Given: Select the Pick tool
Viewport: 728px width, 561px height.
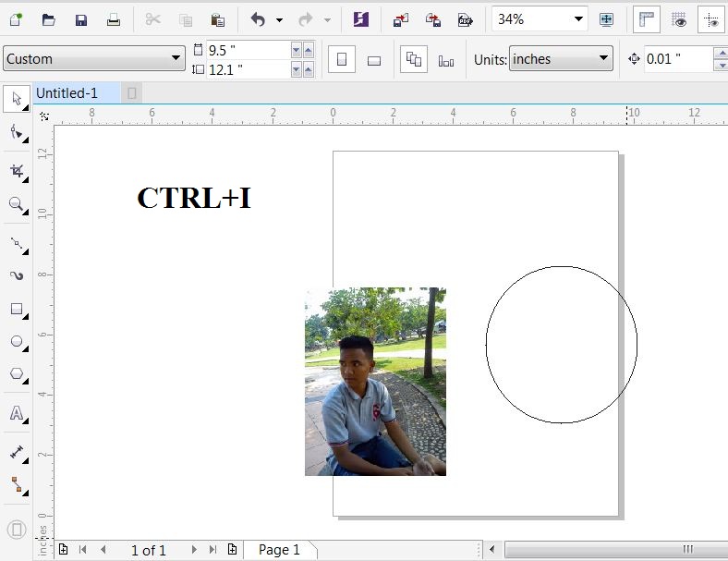Looking at the screenshot, I should 17,99.
